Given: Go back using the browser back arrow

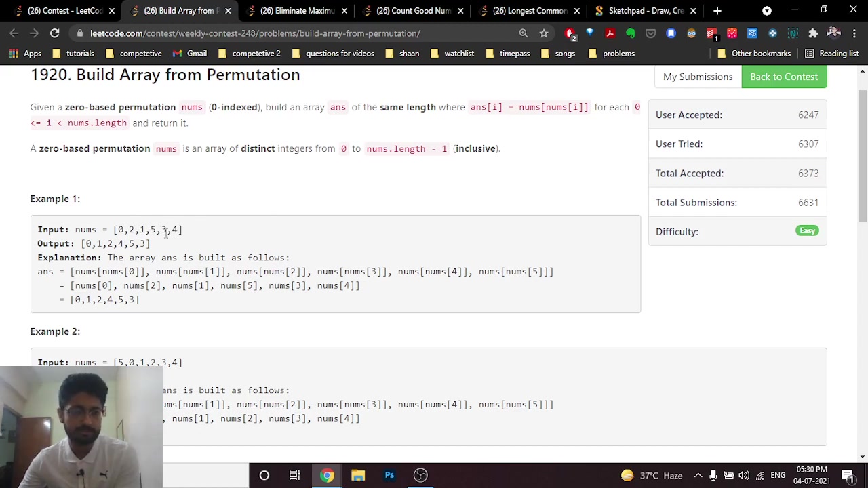Looking at the screenshot, I should pos(14,33).
